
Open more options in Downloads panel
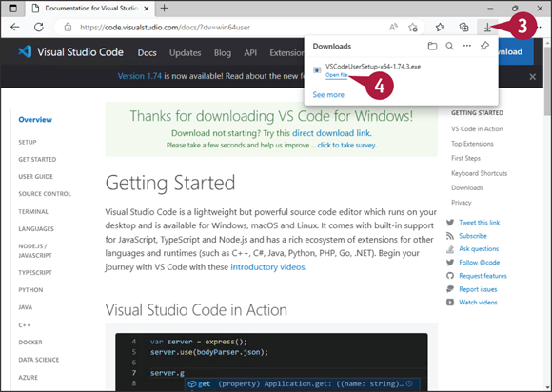coord(466,46)
